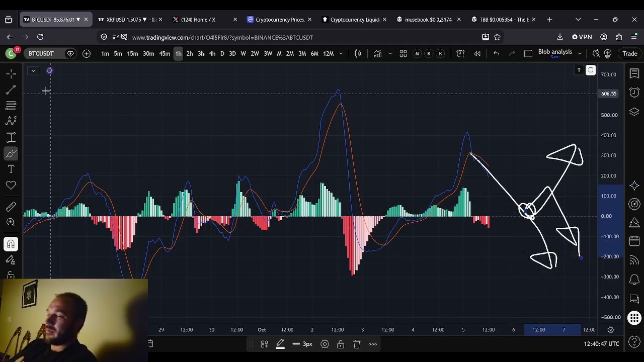Screen dimensions: 644x362
Task: Open the Alerts clock panel icon
Action: [x=634, y=93]
